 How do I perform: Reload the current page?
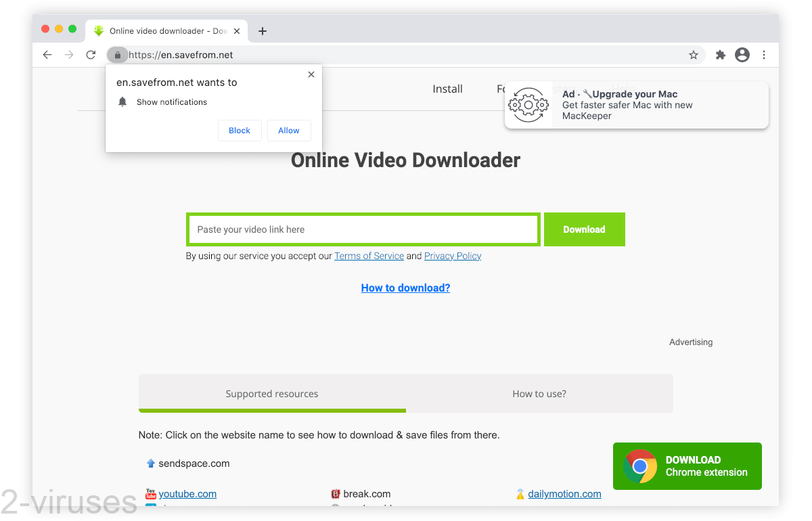point(91,55)
